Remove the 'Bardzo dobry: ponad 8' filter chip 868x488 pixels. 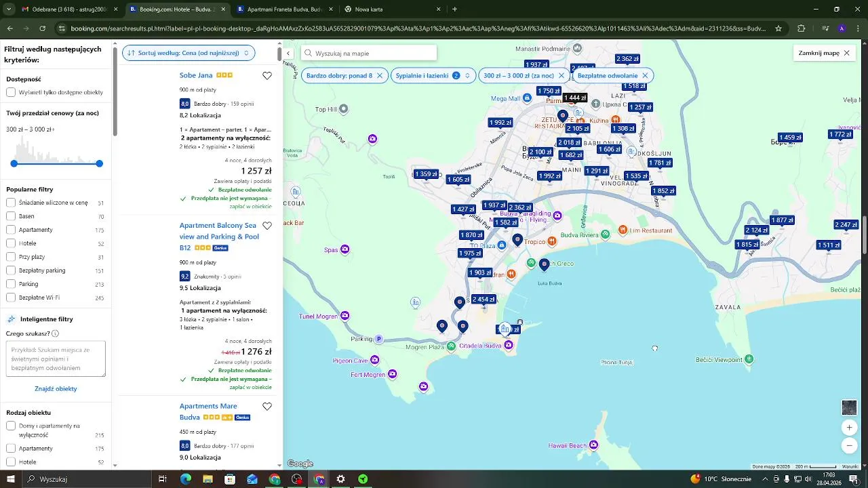(380, 75)
